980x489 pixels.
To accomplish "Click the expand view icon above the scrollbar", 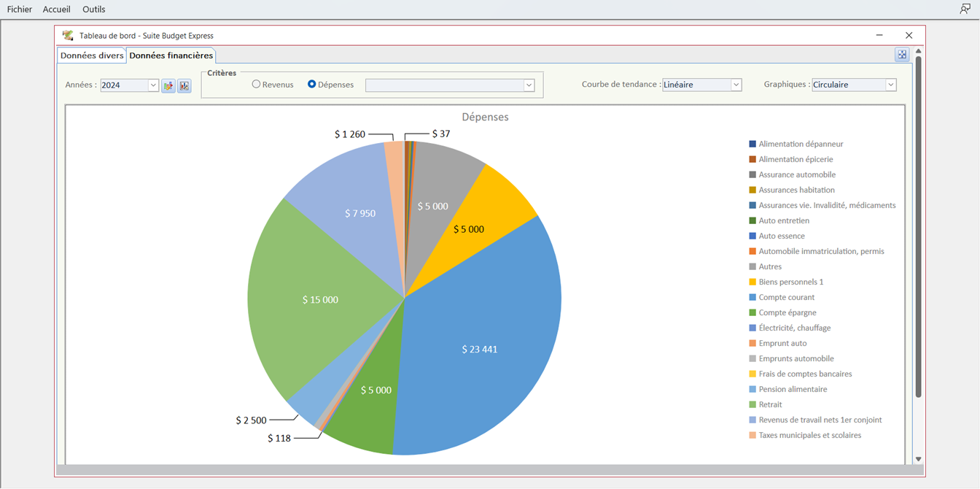I will pos(902,55).
